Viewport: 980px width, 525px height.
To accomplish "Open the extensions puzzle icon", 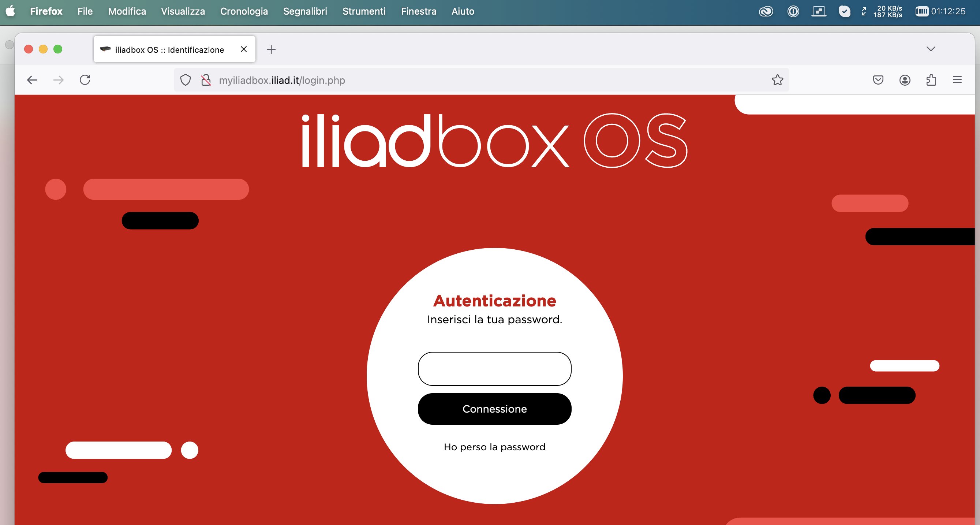I will tap(931, 80).
